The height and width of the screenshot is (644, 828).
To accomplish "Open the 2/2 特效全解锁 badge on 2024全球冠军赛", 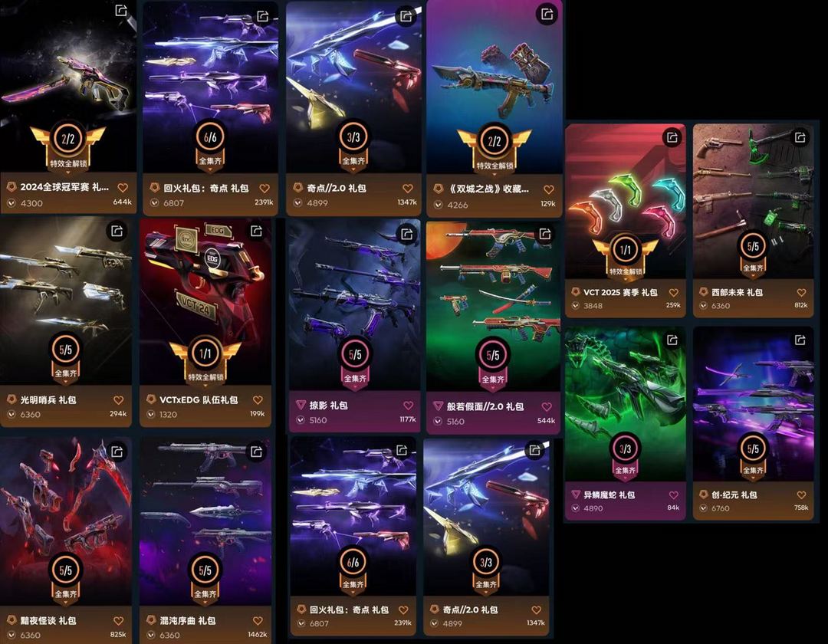I will [x=68, y=146].
